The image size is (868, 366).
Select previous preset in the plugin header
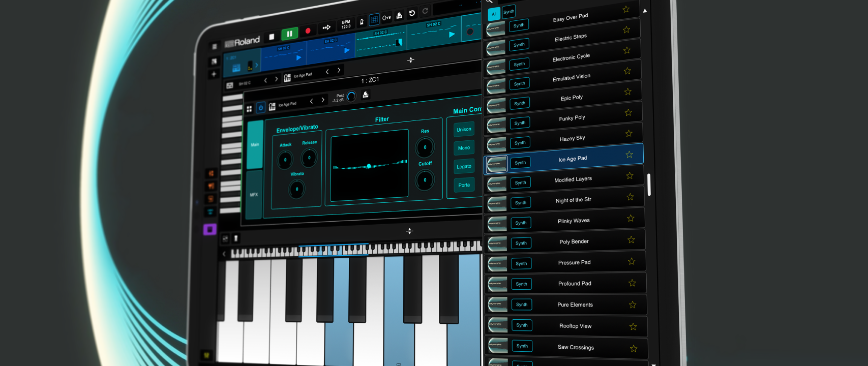(x=311, y=101)
